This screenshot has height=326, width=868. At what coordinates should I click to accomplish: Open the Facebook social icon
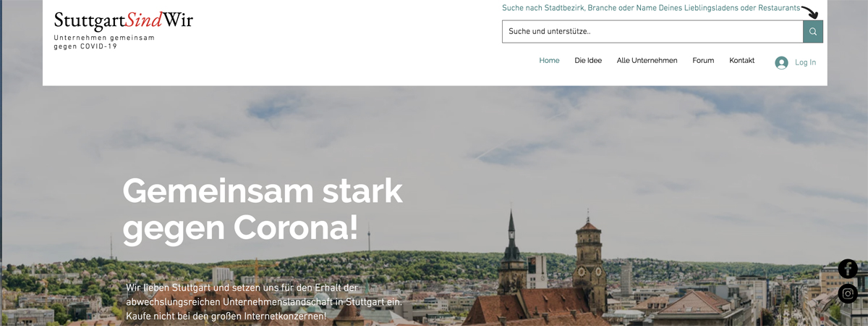pyautogui.click(x=848, y=269)
